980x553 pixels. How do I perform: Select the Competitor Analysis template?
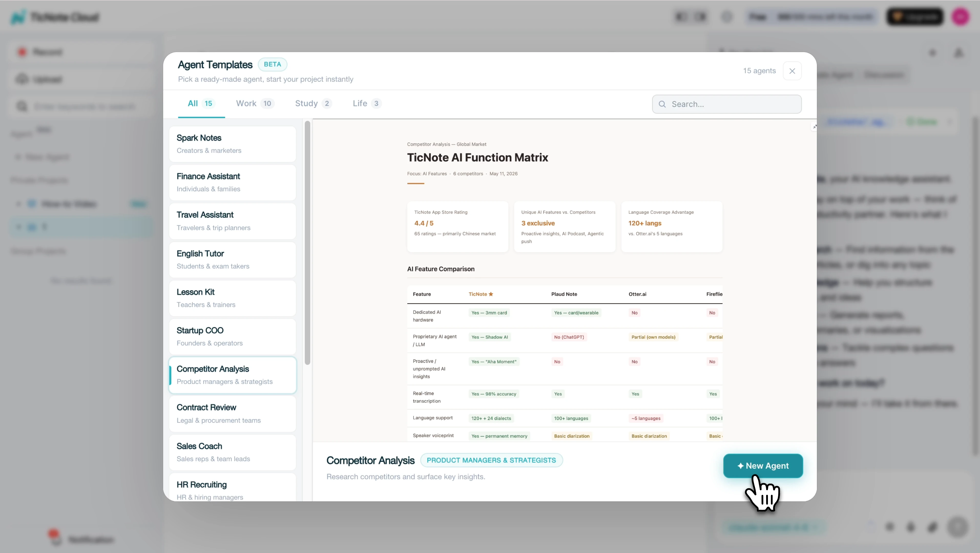[232, 375]
